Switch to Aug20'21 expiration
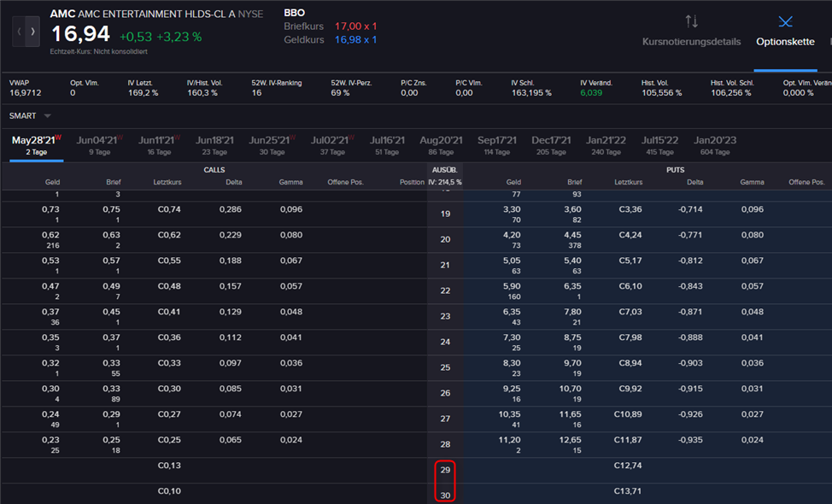 (x=441, y=145)
